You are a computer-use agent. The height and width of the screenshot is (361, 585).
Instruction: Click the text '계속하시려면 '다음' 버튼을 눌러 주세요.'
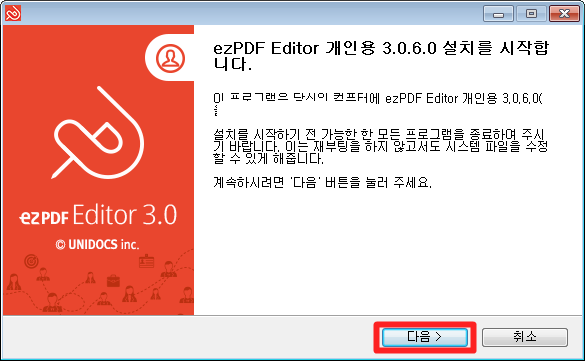(322, 182)
